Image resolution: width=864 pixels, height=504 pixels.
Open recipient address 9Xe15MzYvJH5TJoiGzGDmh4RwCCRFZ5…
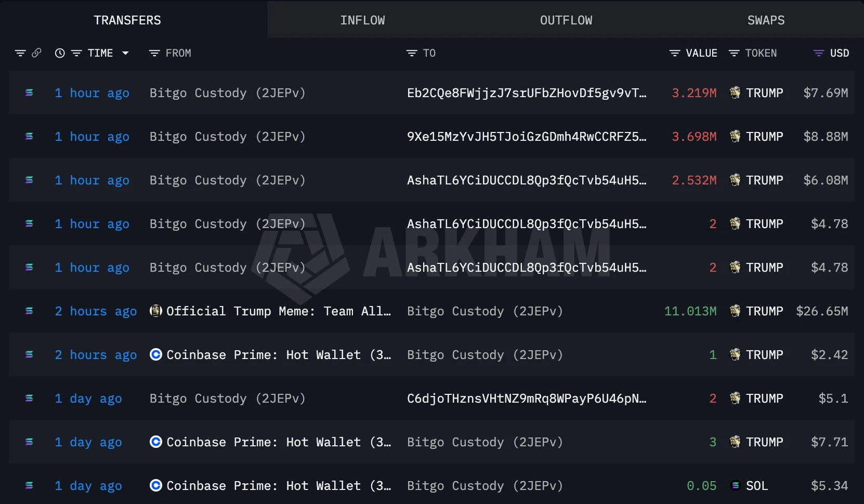(x=527, y=137)
